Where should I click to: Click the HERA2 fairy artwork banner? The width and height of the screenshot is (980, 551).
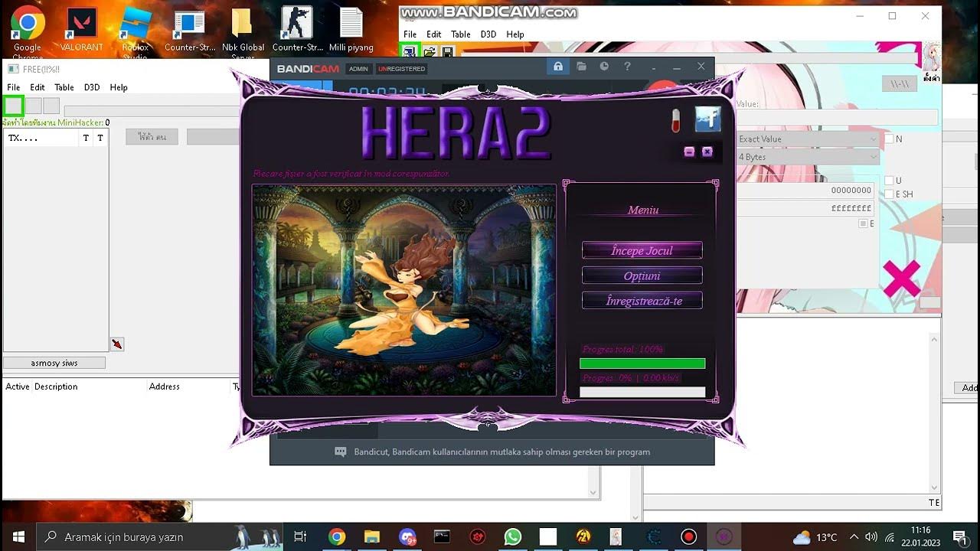404,290
